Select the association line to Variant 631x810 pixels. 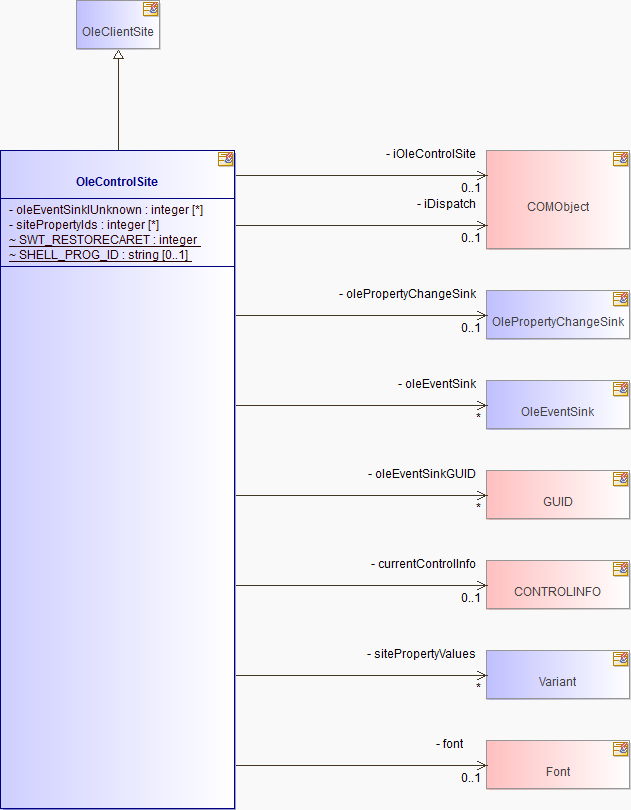tap(361, 675)
